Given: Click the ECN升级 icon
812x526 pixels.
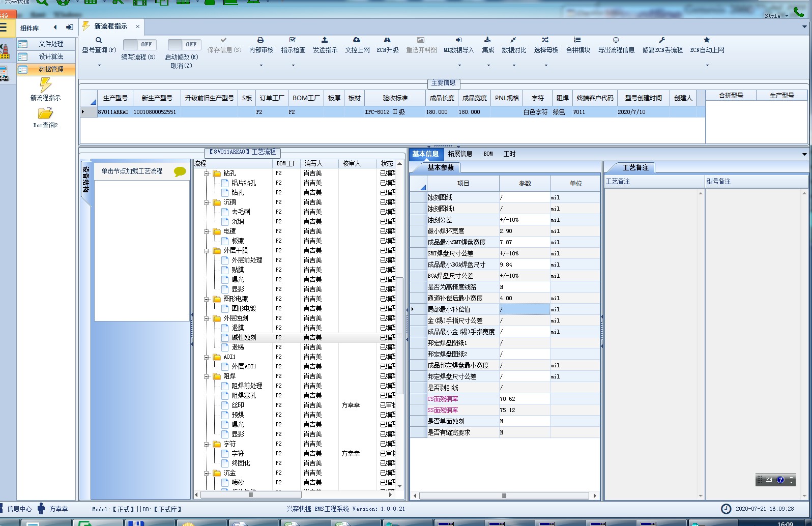Looking at the screenshot, I should pyautogui.click(x=387, y=40).
